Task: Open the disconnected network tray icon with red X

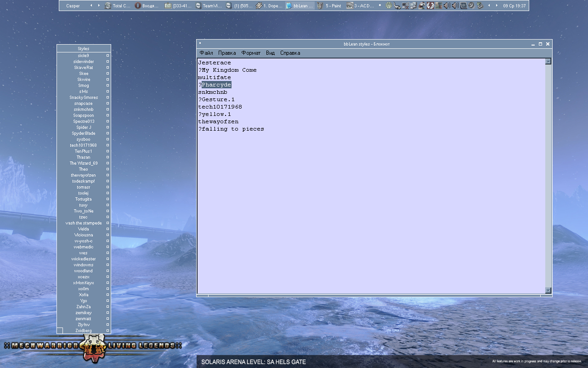Action: click(405, 6)
